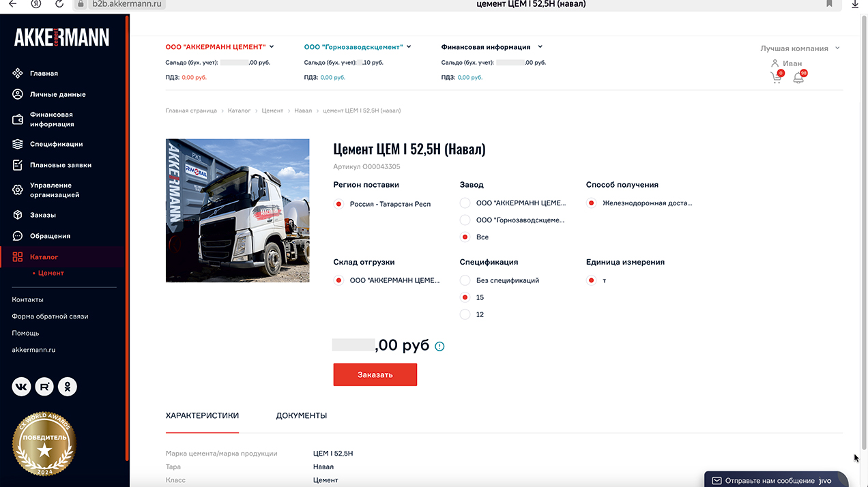Open the VK social network icon
The image size is (868, 487).
coord(21,387)
